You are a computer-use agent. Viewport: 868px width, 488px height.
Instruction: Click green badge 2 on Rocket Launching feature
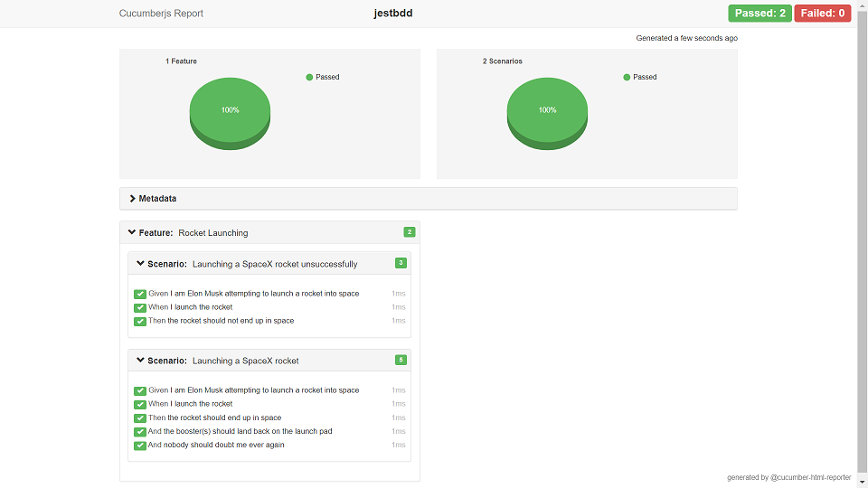pos(409,232)
